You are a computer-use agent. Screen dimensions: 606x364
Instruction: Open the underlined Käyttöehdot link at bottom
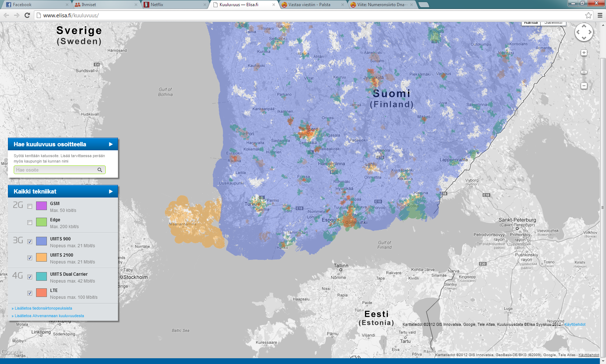click(x=589, y=355)
